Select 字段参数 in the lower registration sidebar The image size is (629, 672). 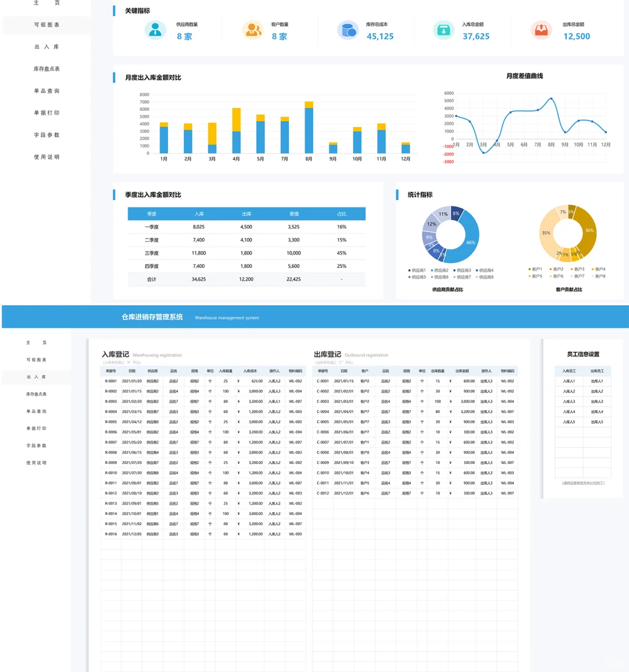pyautogui.click(x=36, y=445)
